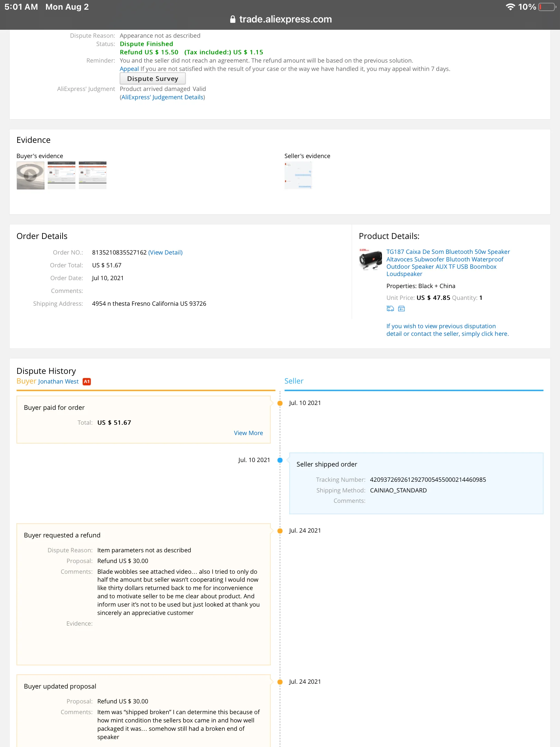The height and width of the screenshot is (747, 560).
Task: Click the Dispute Survey button
Action: point(153,79)
